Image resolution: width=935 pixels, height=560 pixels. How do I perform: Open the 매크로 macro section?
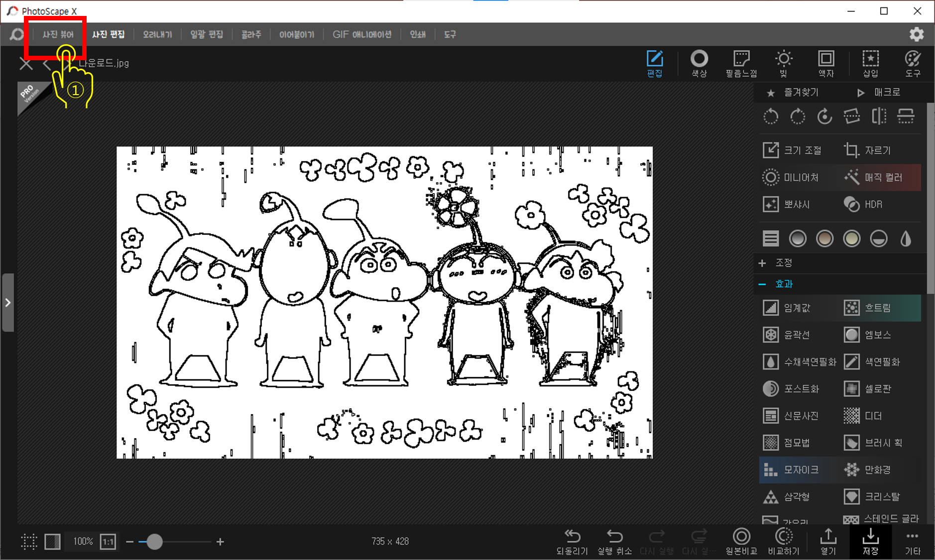(879, 93)
